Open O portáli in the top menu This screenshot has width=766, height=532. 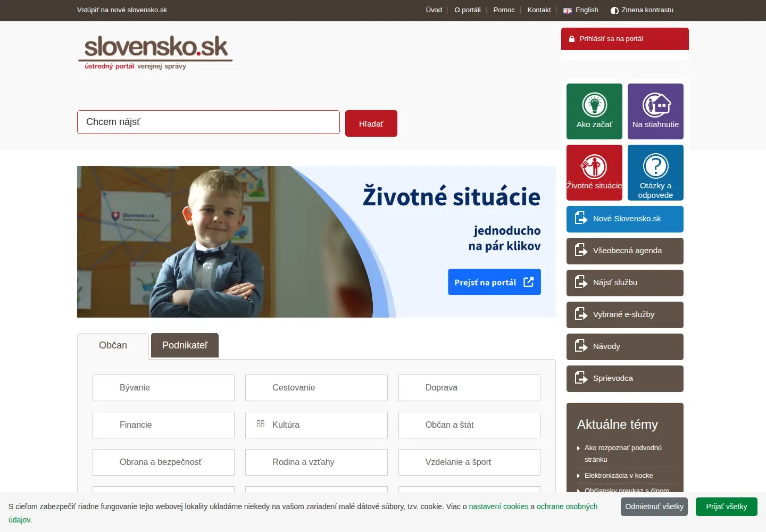pyautogui.click(x=468, y=10)
